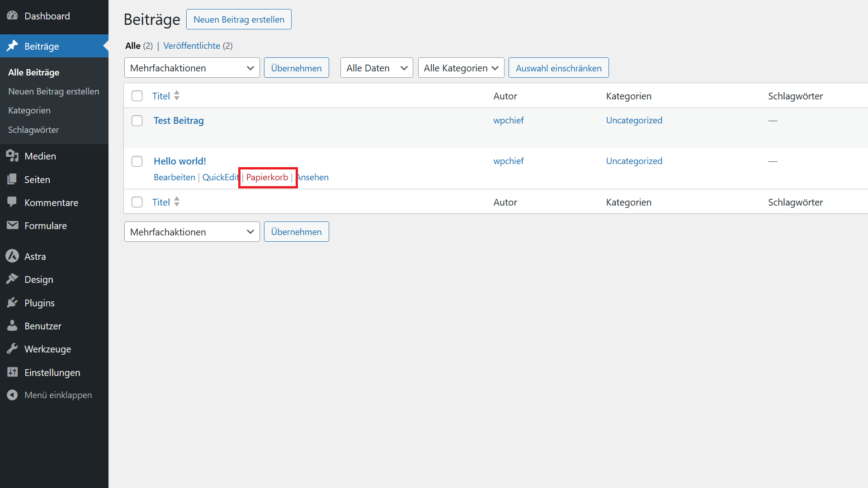Click the Astra logo icon

click(x=12, y=256)
